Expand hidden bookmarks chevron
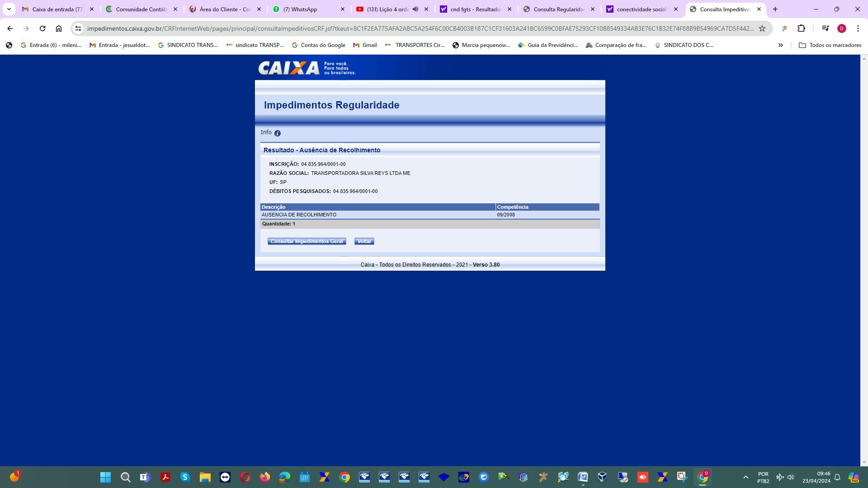The width and height of the screenshot is (868, 488). [x=780, y=45]
